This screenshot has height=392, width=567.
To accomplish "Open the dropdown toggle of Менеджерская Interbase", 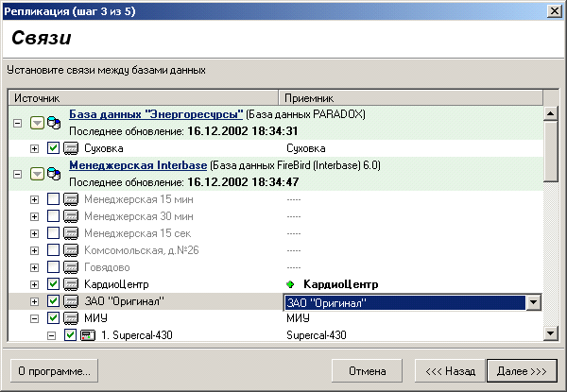I will 37,174.
